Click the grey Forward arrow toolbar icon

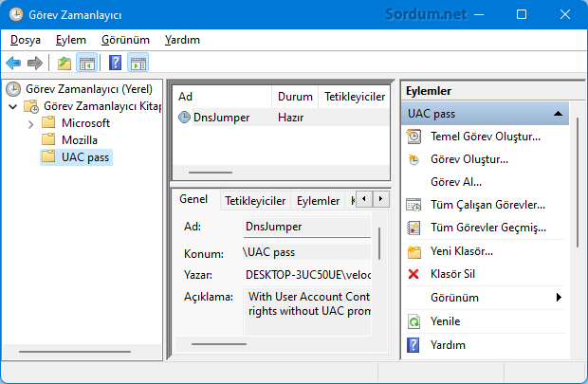35,63
